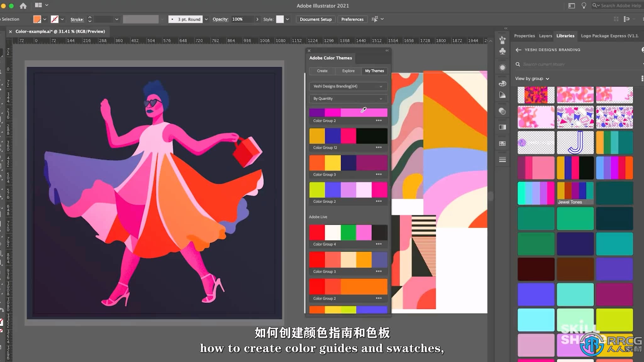Open options for pink-purple Color Group 2
The height and width of the screenshot is (362, 644).
pos(379,121)
